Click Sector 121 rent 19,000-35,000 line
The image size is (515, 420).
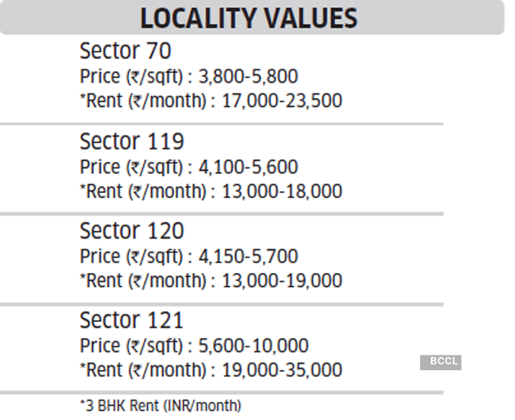click(x=210, y=370)
